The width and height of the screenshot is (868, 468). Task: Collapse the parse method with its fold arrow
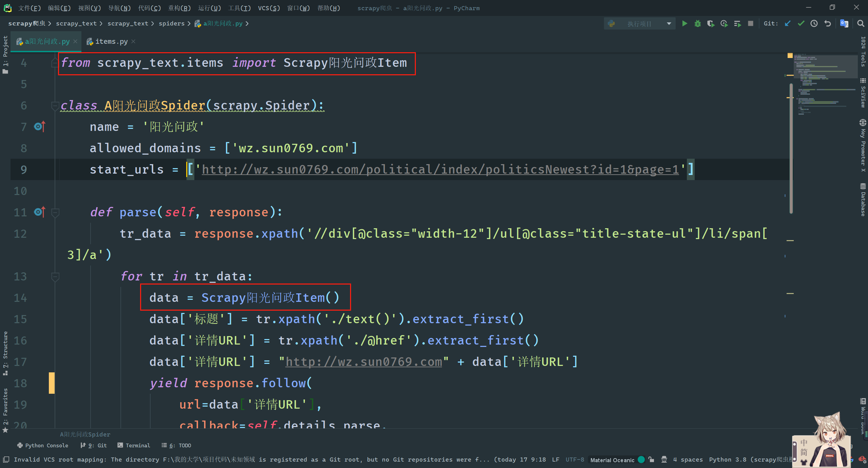[x=55, y=213]
